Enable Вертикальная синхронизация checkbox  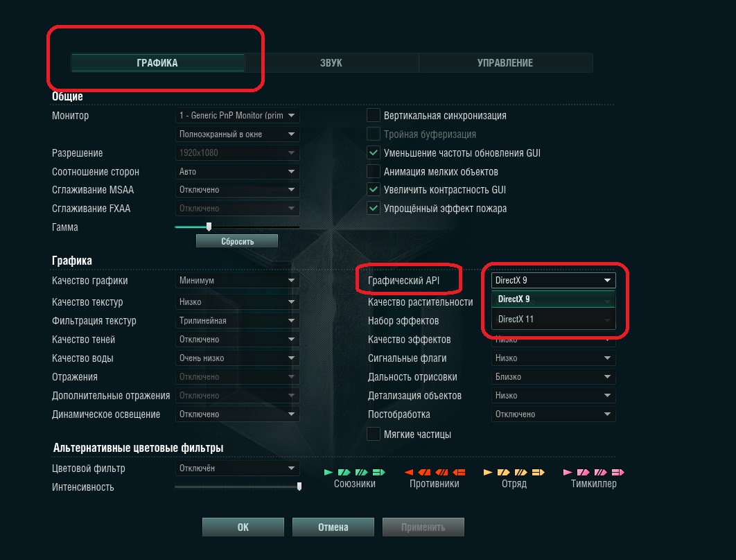(x=373, y=115)
